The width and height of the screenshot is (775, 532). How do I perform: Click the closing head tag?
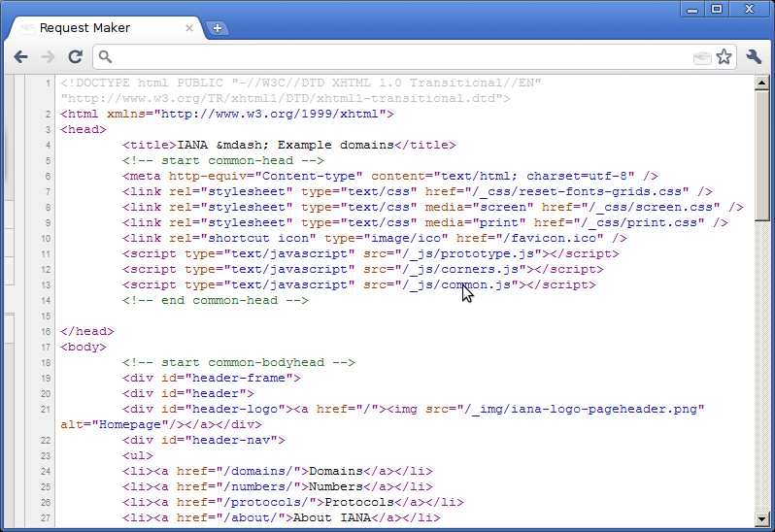coord(87,331)
